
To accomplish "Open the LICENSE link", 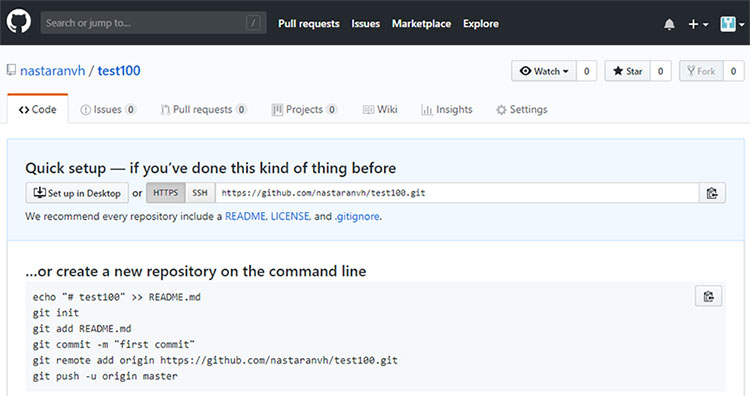I will (x=290, y=216).
